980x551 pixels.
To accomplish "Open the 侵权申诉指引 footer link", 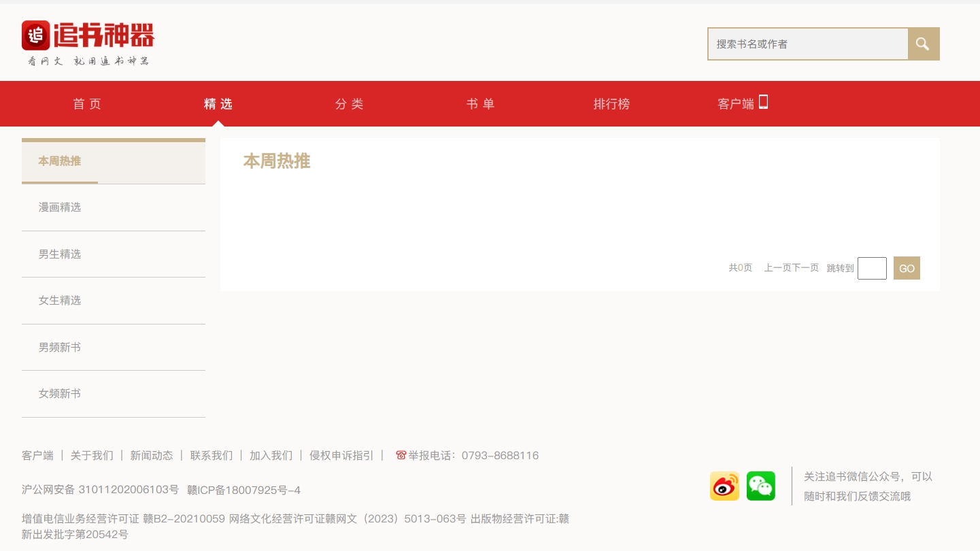I will pyautogui.click(x=341, y=456).
